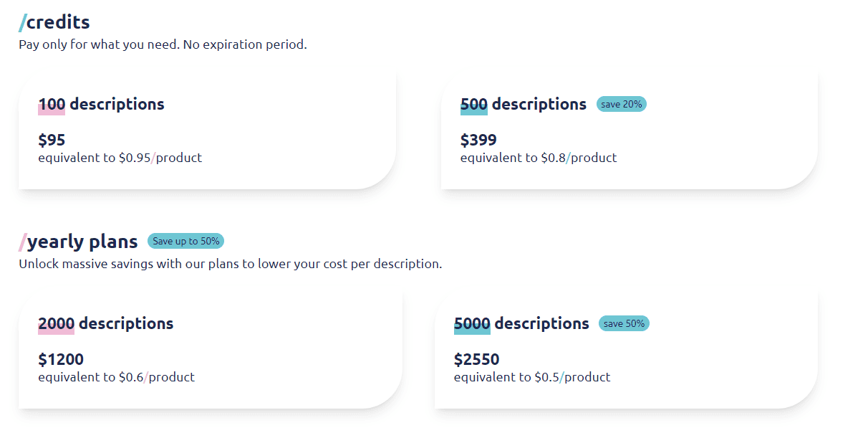The width and height of the screenshot is (868, 433).
Task: Click the highlighted 2000 number
Action: 57,323
